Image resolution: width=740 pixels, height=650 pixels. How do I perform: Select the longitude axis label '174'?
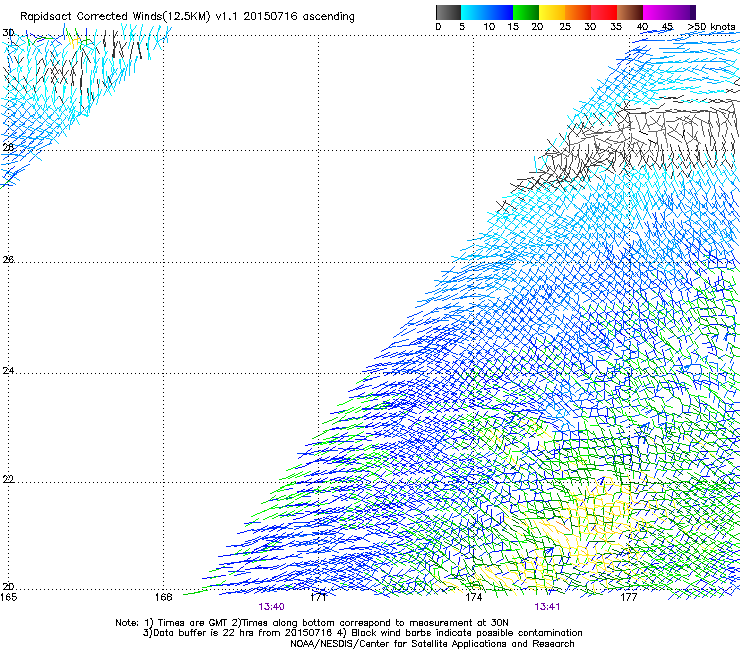tap(473, 597)
